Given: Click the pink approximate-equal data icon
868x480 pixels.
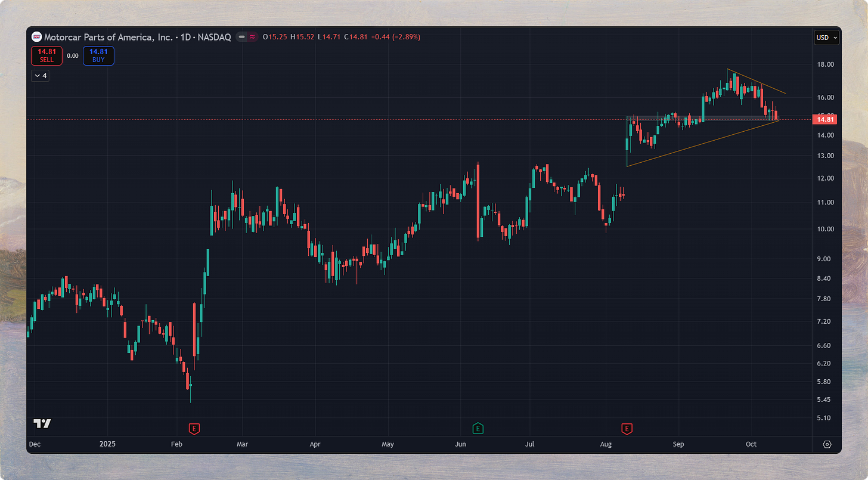Looking at the screenshot, I should tap(253, 37).
